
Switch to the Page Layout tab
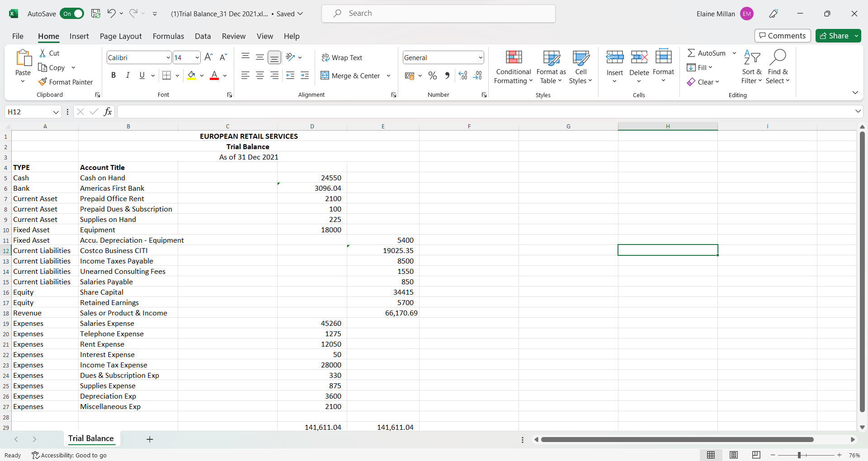point(121,36)
